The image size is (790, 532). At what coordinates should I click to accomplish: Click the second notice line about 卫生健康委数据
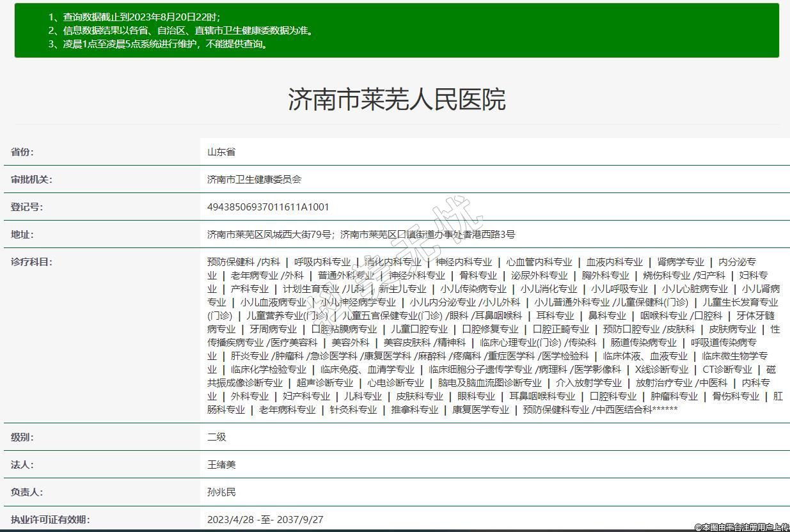coord(181,30)
